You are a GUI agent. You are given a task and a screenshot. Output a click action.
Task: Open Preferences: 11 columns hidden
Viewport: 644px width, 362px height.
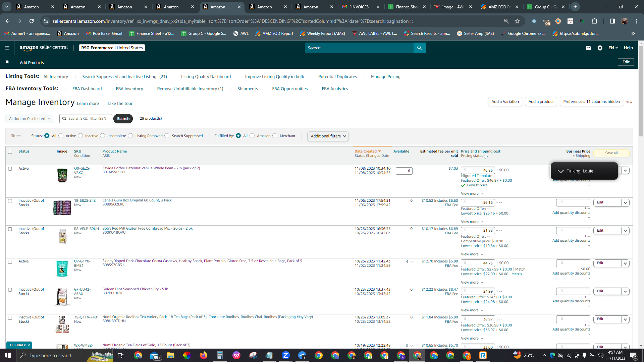point(591,102)
